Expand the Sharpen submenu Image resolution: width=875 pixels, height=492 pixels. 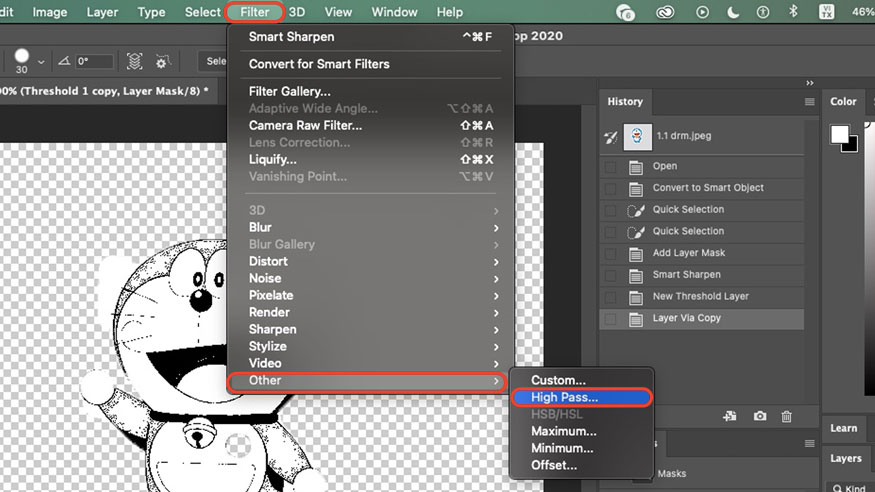click(x=371, y=330)
